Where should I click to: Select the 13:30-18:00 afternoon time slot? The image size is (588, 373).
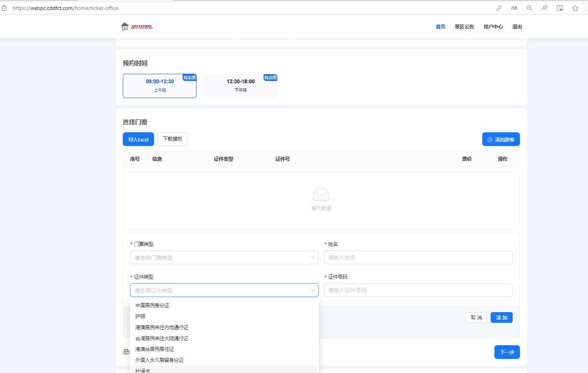[240, 86]
